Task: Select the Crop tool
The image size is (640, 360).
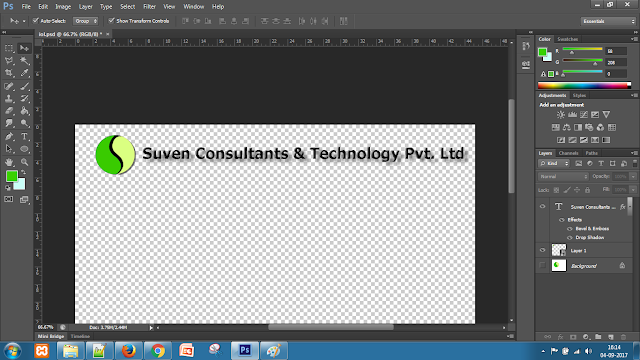Action: 9,73
